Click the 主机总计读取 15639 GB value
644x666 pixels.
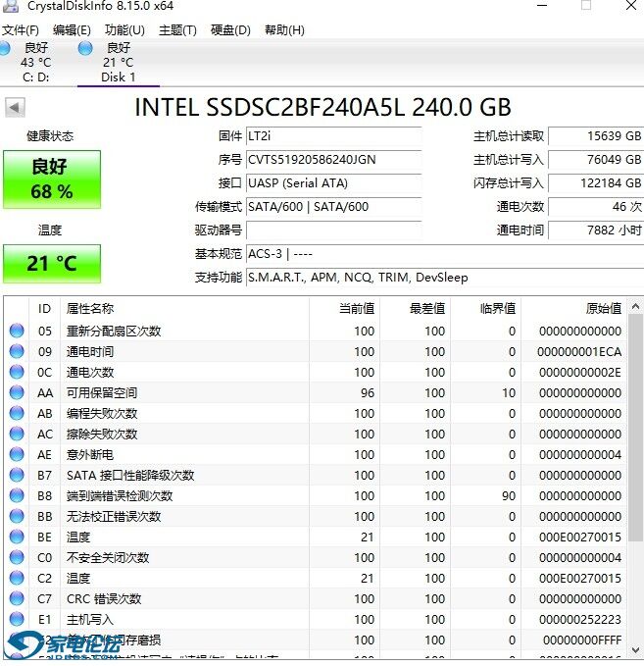click(596, 136)
